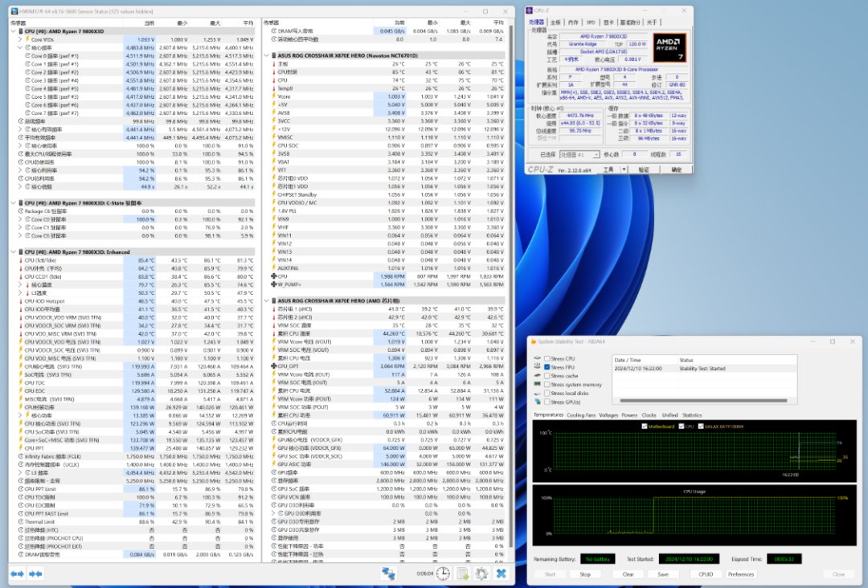
Task: Toggle the Motherboard temperature graph checkbox
Action: [645, 427]
